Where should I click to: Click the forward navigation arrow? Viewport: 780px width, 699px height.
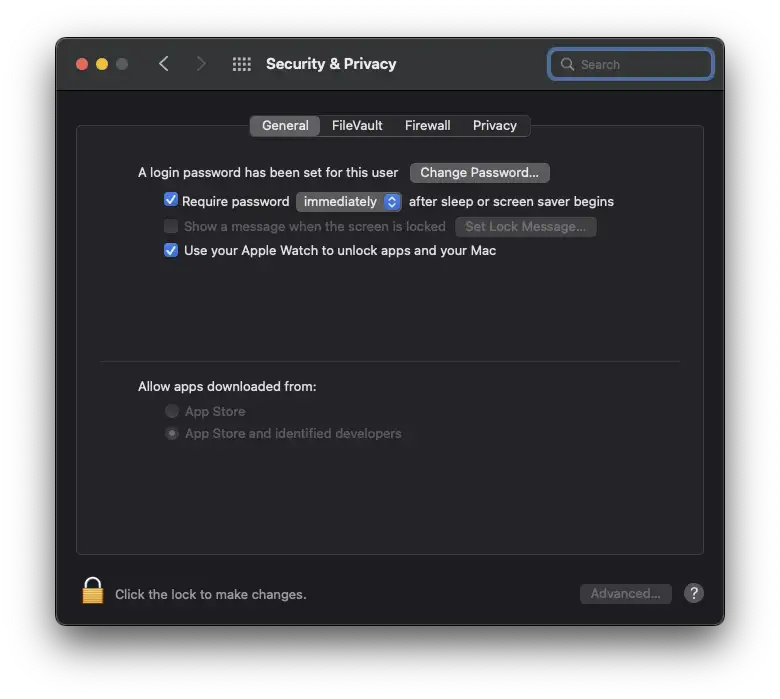(201, 64)
